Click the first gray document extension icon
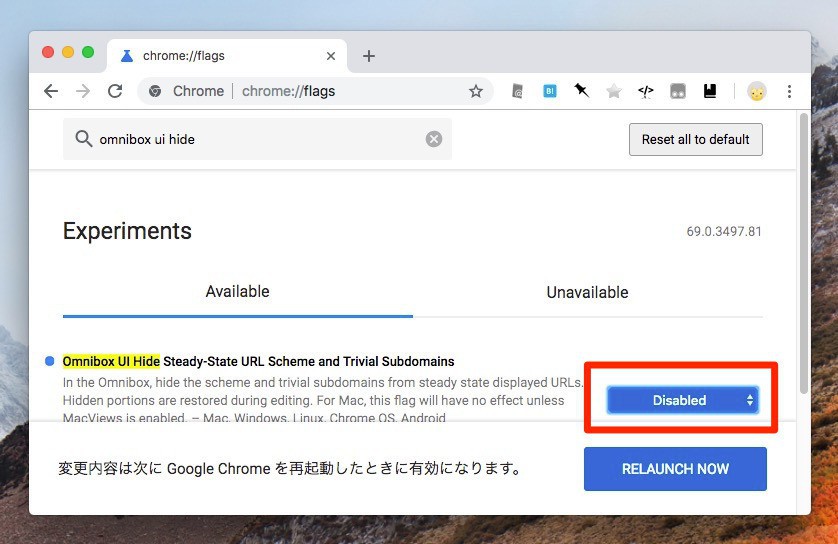This screenshot has height=544, width=838. tap(517, 91)
